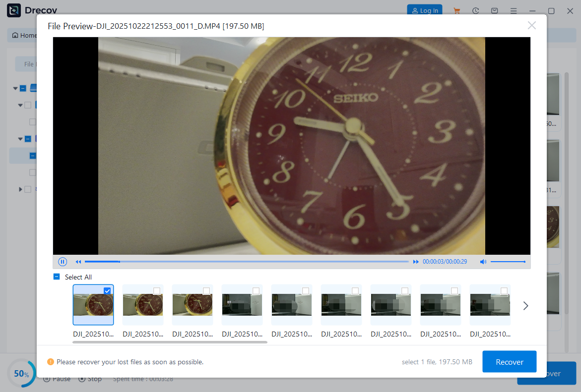Open the shopping cart icon

point(457,10)
